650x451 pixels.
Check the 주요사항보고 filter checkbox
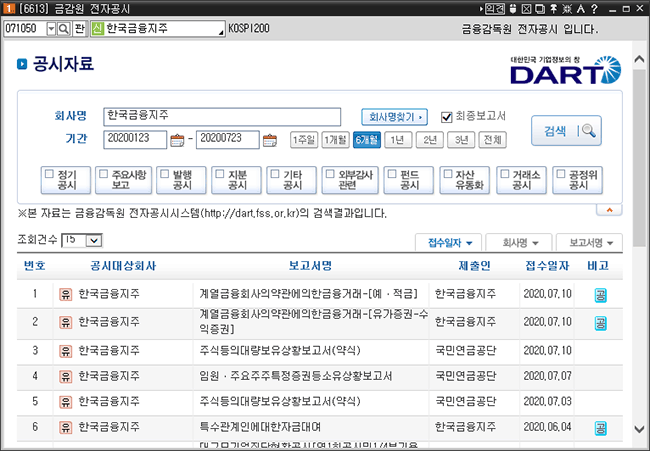tap(104, 174)
